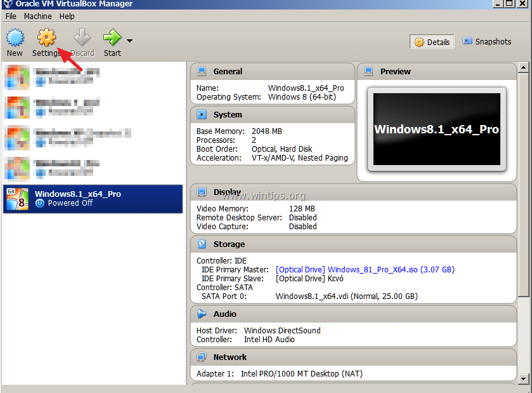Click the scrollbar up arrow
Viewport: 532px width, 393px height.
pyautogui.click(x=523, y=67)
